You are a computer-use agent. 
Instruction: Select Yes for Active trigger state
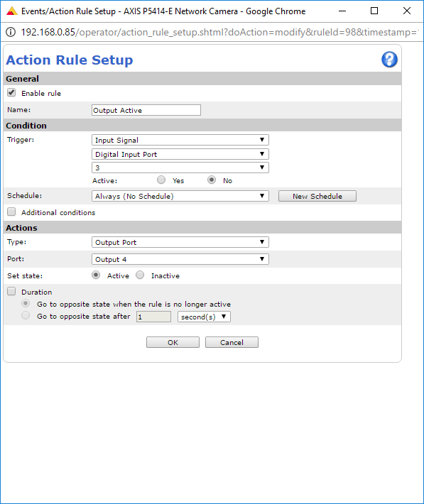161,180
